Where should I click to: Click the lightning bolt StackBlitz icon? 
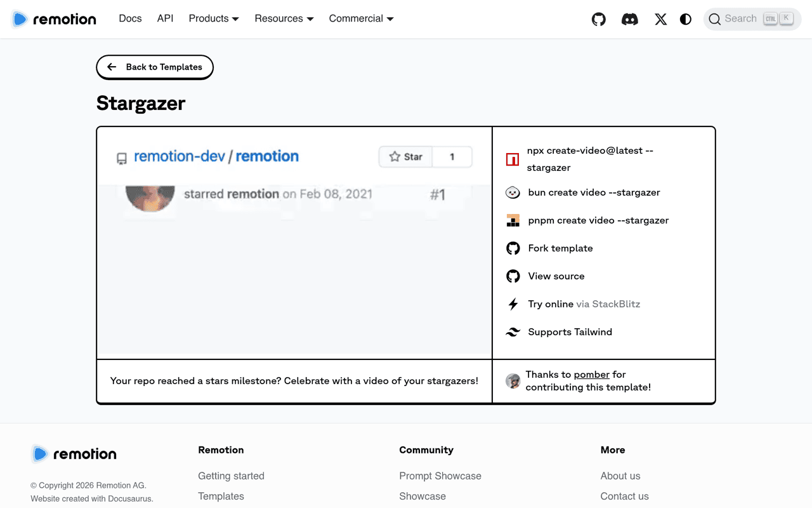coord(513,304)
